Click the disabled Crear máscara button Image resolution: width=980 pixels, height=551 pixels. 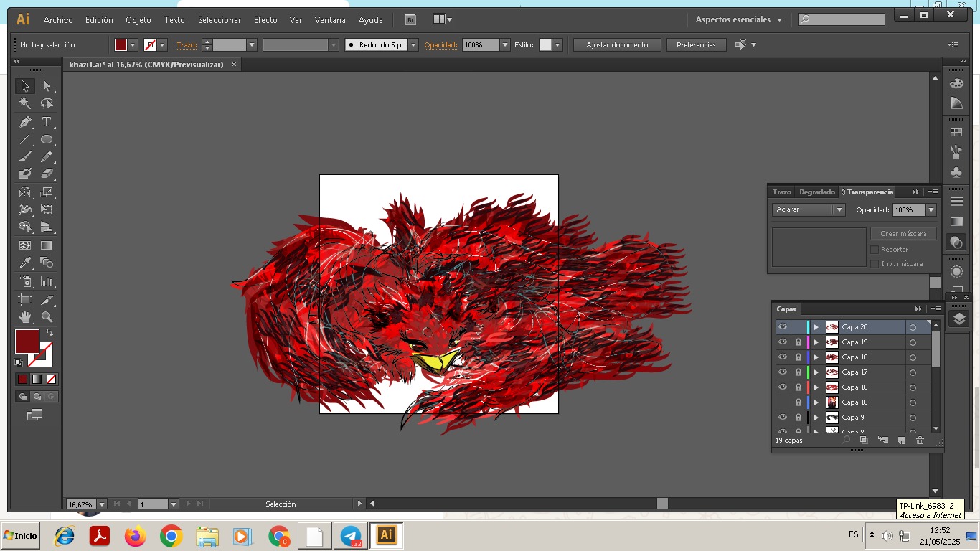pos(903,234)
